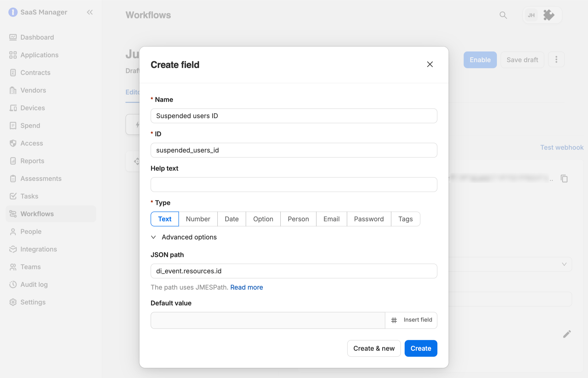
Task: Copy webhook URL with copy icon
Action: (564, 178)
